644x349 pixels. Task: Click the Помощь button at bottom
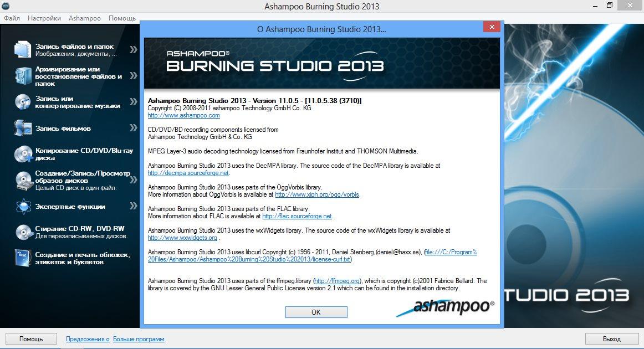click(x=31, y=338)
